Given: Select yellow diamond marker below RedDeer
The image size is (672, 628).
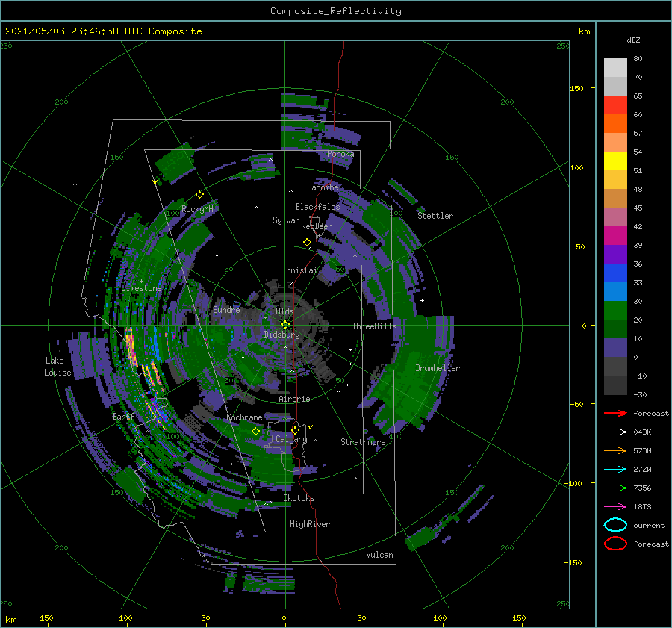Looking at the screenshot, I should [307, 243].
